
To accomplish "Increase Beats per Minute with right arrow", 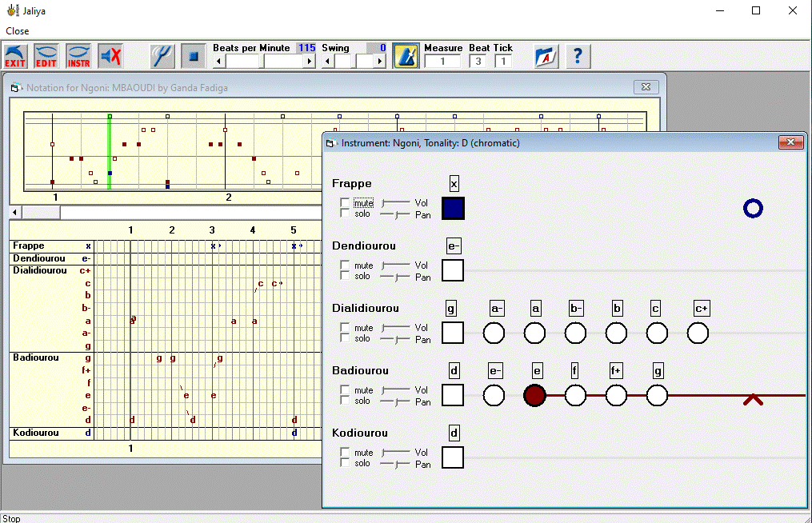I will click(310, 62).
